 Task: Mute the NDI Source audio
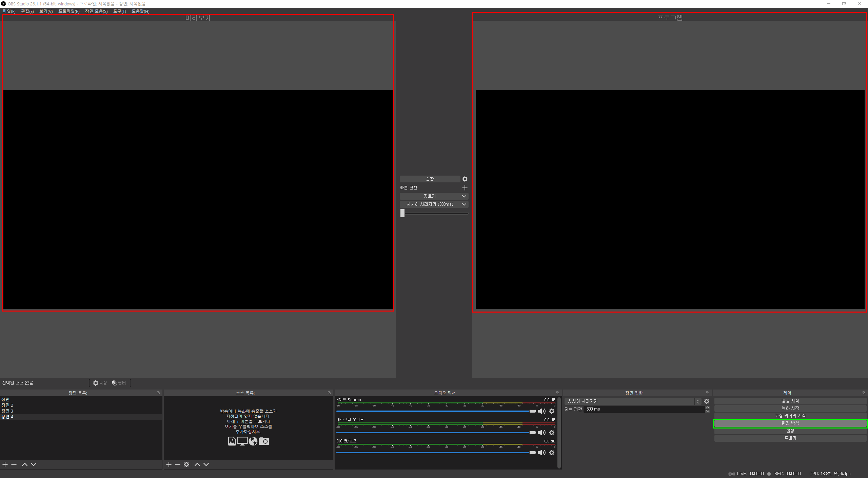[x=541, y=411]
